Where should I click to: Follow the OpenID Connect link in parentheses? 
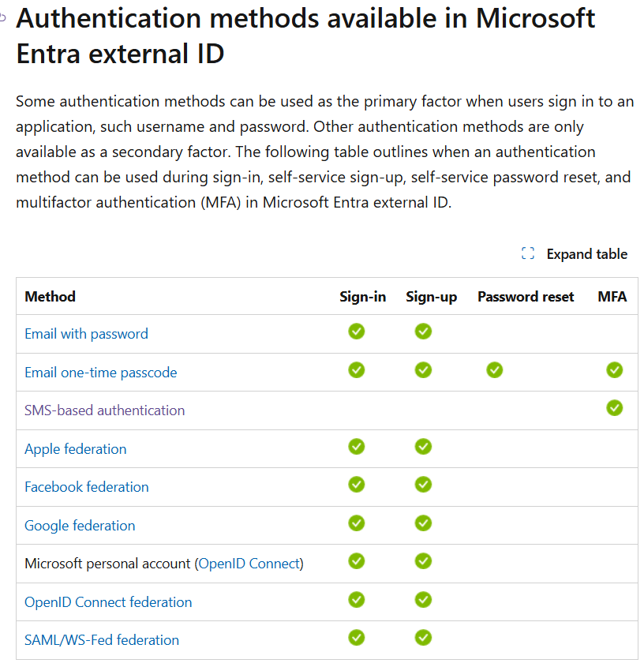click(249, 564)
